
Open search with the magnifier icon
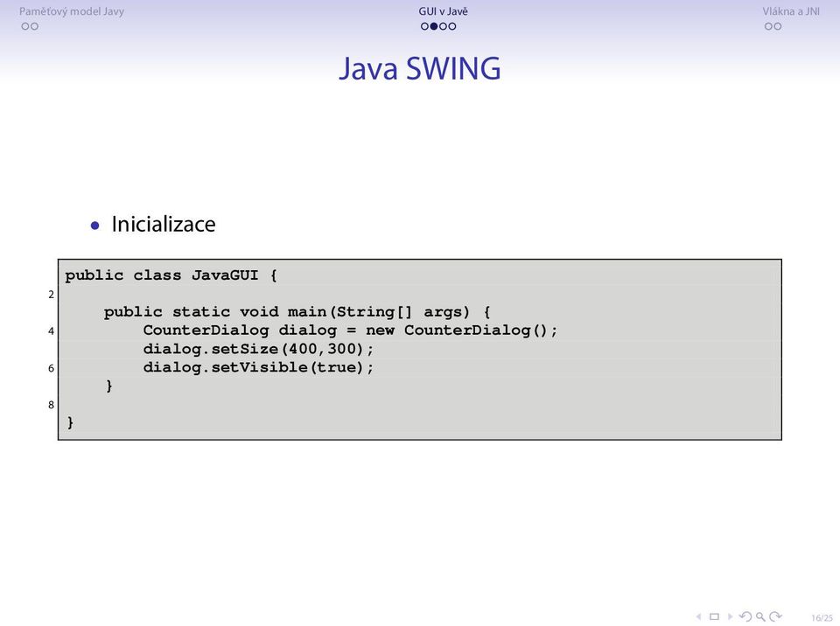tap(760, 617)
